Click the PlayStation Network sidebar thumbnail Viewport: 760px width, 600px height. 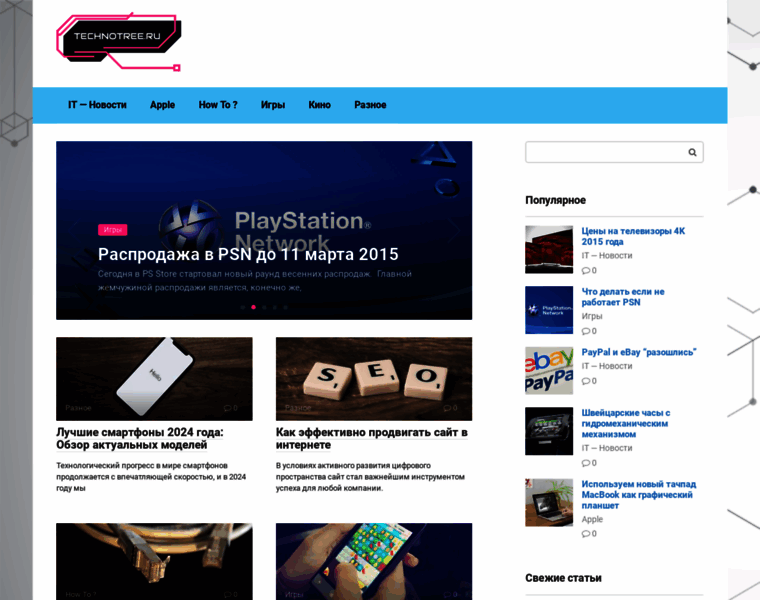click(x=549, y=310)
